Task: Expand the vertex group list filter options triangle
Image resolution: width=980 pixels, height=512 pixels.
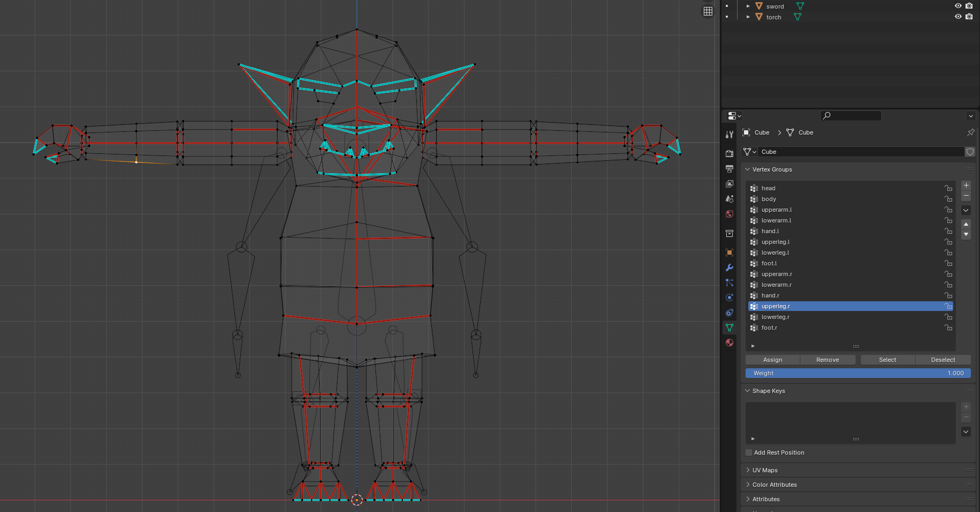Action: coord(753,346)
